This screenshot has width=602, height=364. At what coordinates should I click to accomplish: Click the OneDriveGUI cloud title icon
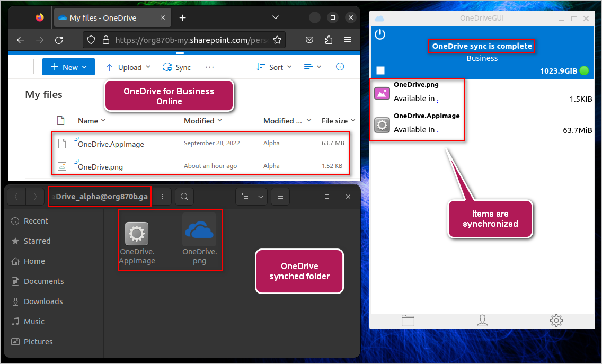coord(379,19)
